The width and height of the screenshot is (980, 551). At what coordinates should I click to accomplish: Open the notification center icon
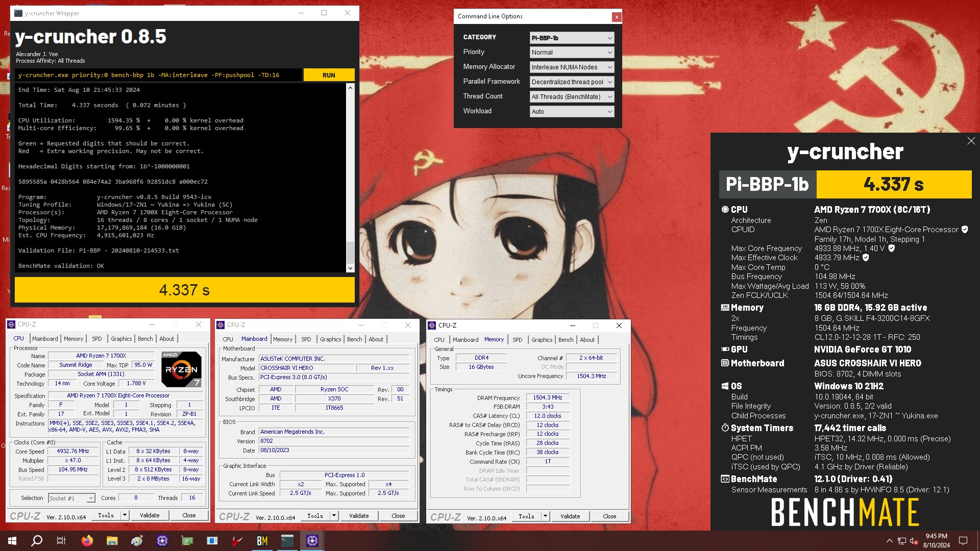[963, 541]
